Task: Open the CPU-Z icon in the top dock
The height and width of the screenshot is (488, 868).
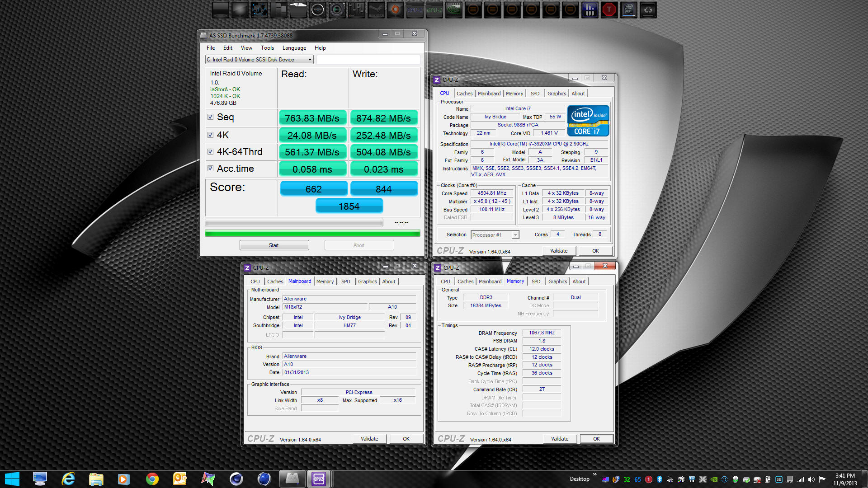Action: click(x=415, y=9)
